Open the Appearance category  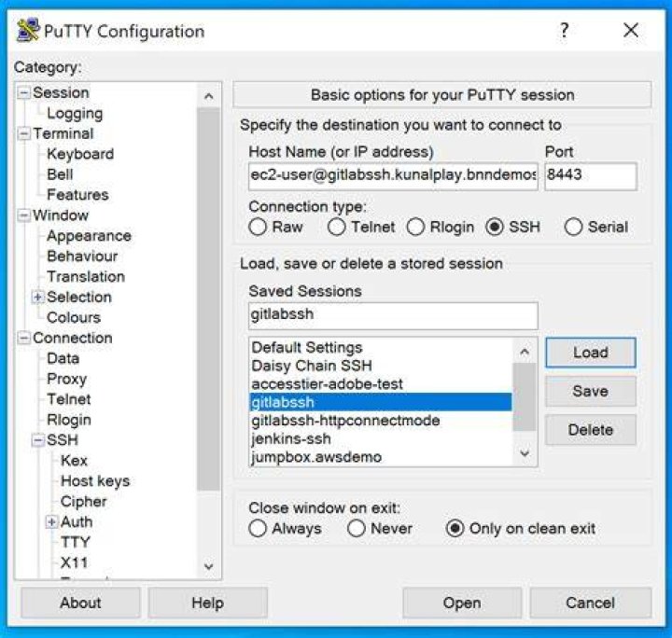(x=89, y=235)
